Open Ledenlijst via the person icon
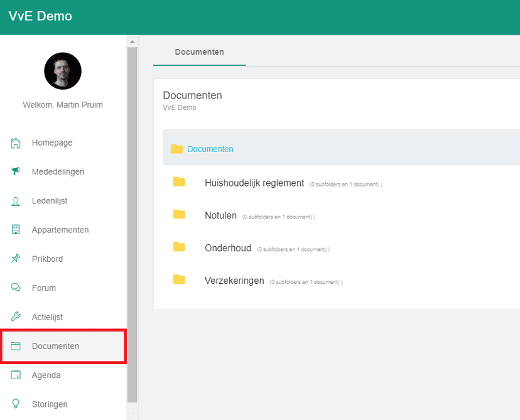520x420 pixels. pos(16,200)
